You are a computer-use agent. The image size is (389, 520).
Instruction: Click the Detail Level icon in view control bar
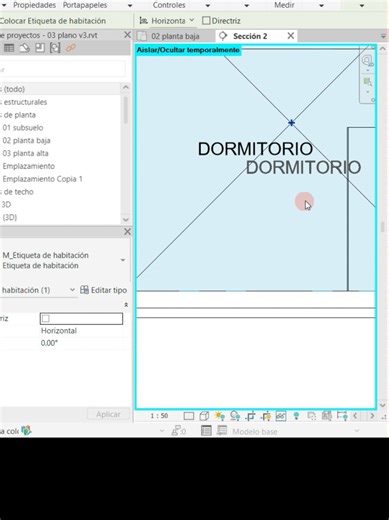tap(189, 416)
